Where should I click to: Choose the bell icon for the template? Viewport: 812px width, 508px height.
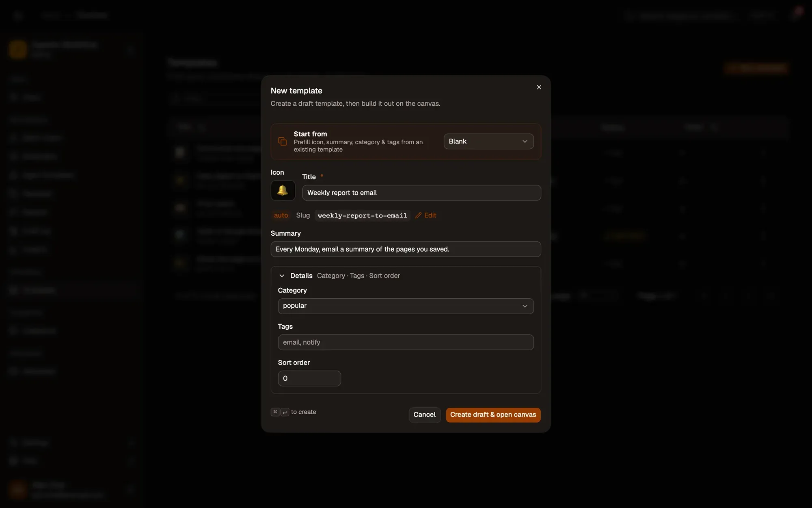pyautogui.click(x=283, y=190)
